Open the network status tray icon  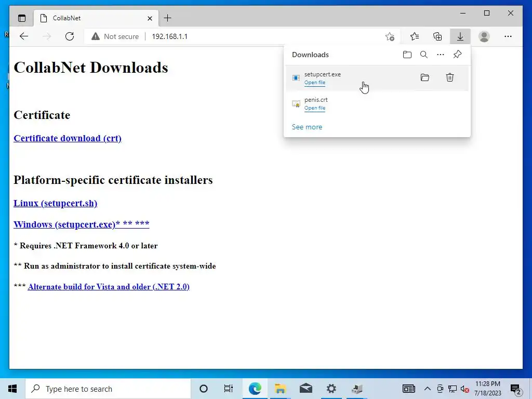pos(453,389)
